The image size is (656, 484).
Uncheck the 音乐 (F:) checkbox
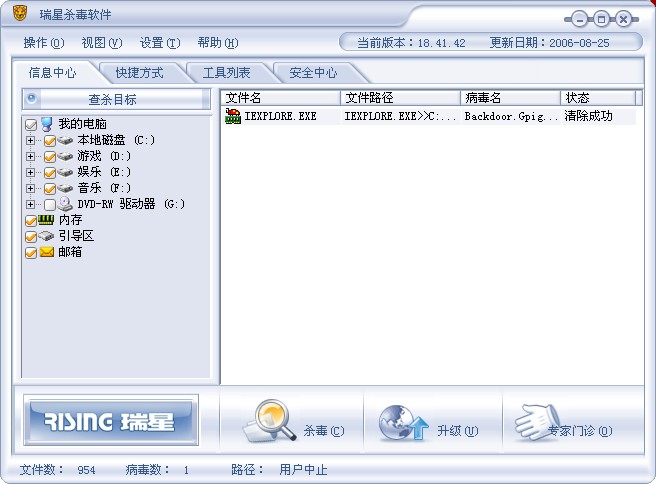[x=50, y=189]
